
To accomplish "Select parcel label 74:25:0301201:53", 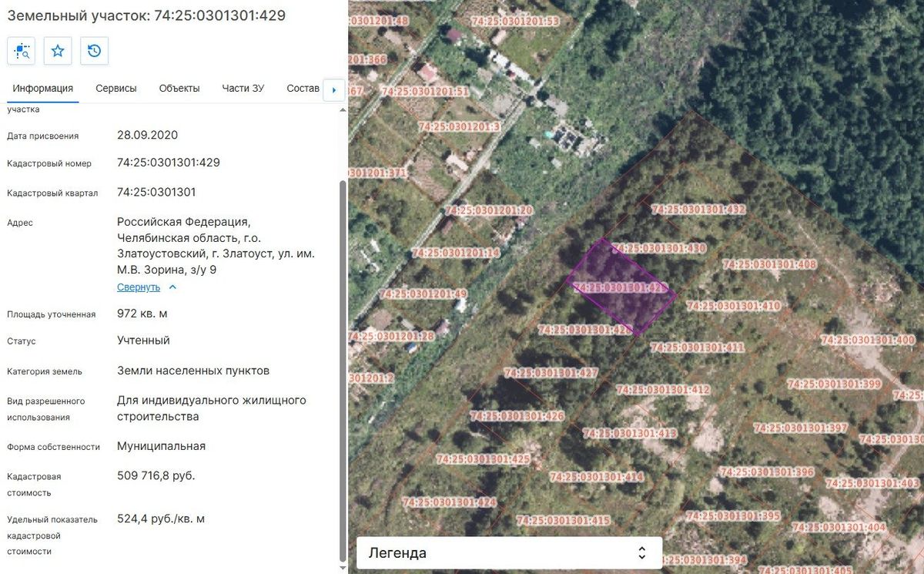I will 517,22.
